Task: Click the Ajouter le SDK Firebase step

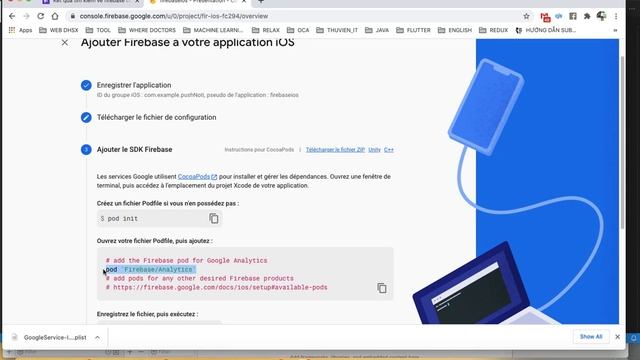Action: coord(134,149)
